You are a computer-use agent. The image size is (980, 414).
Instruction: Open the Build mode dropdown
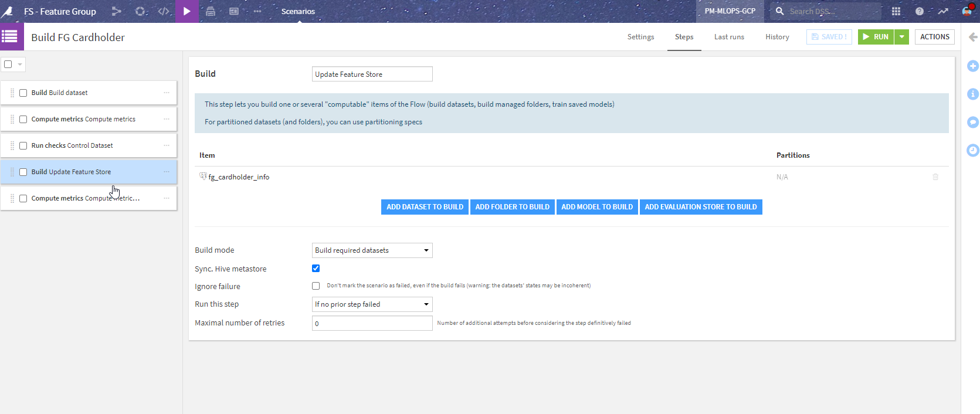(372, 250)
